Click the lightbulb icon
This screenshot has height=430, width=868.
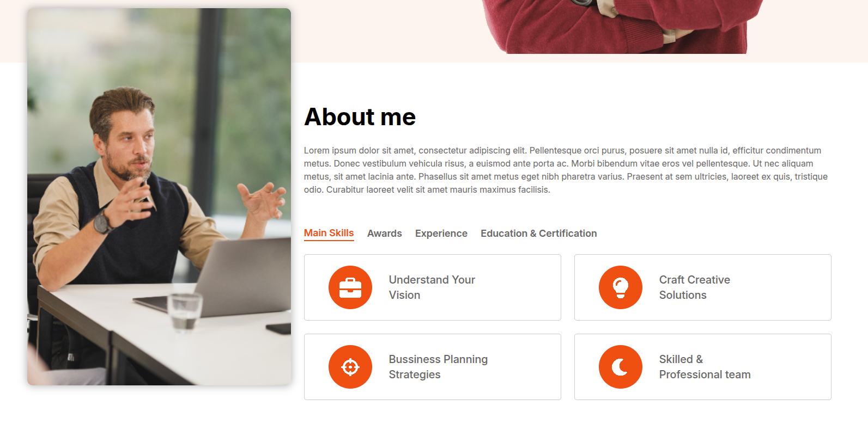click(620, 287)
